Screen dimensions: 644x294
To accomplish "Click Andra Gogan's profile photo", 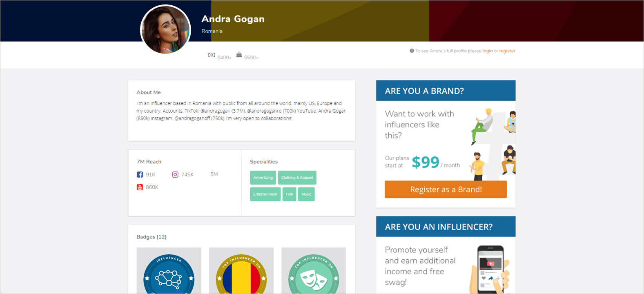I will point(165,29).
